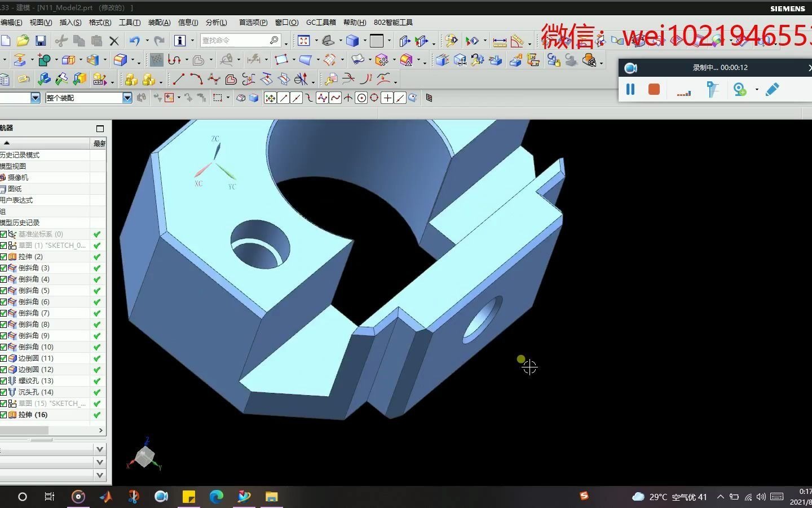Open the 装配(A) menu

tap(159, 23)
